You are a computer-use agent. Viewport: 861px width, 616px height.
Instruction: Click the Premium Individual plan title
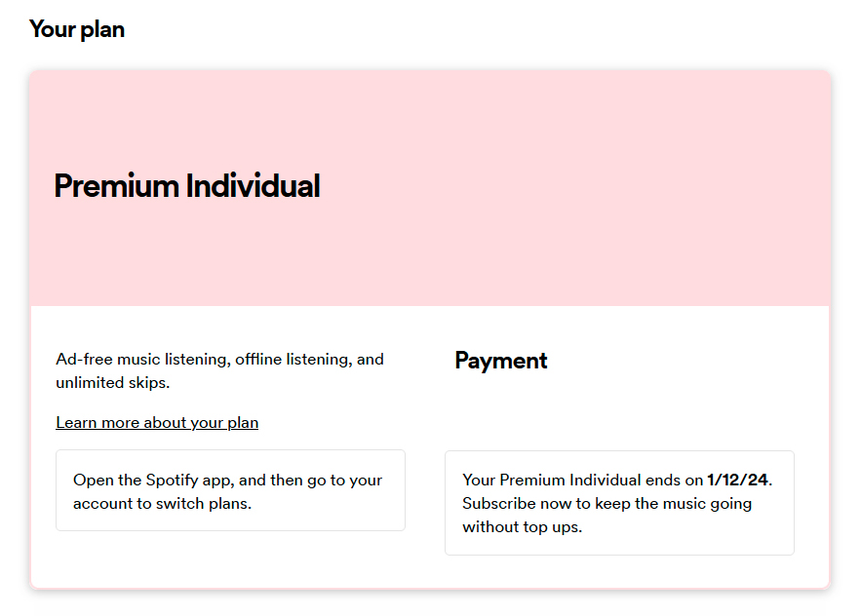click(x=186, y=185)
